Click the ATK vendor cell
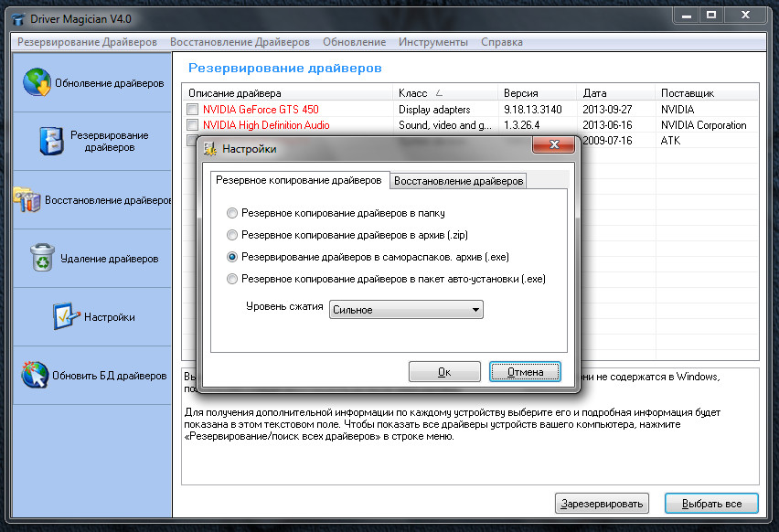Image resolution: width=779 pixels, height=532 pixels. pos(671,141)
